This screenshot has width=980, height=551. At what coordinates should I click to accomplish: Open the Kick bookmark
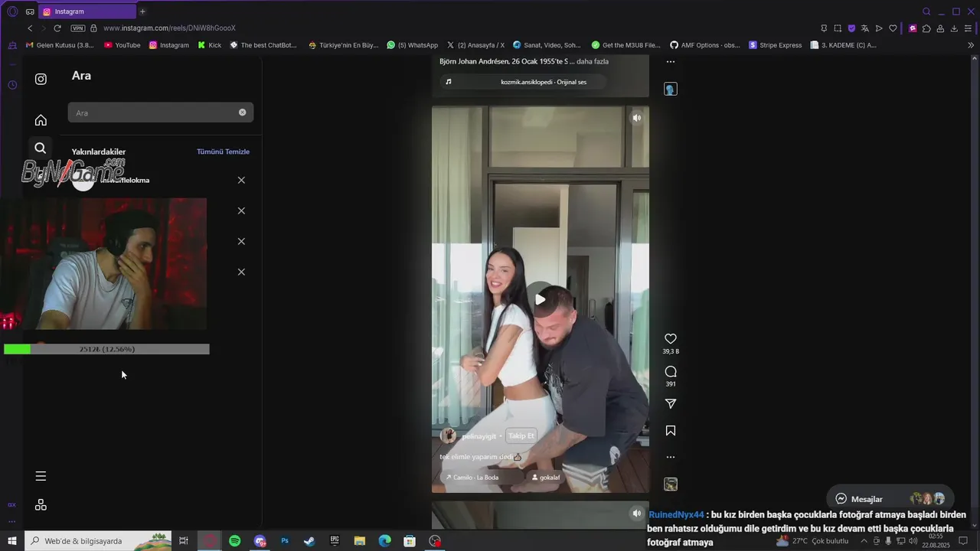(209, 45)
